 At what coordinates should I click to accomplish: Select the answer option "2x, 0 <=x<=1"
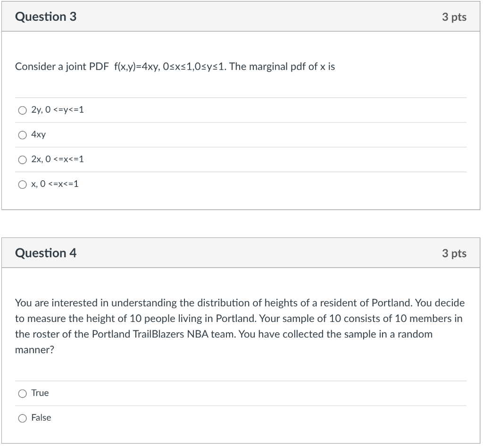(57, 160)
